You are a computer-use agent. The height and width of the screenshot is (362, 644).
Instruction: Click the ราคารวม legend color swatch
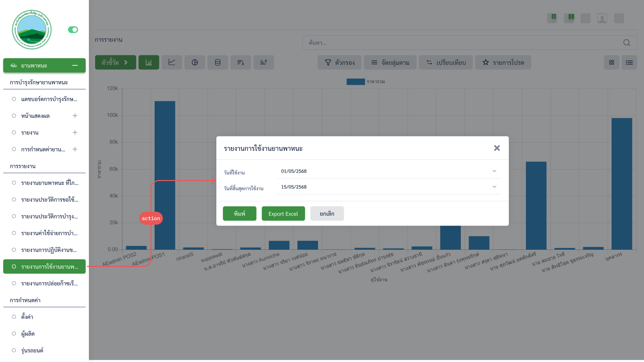tap(356, 82)
